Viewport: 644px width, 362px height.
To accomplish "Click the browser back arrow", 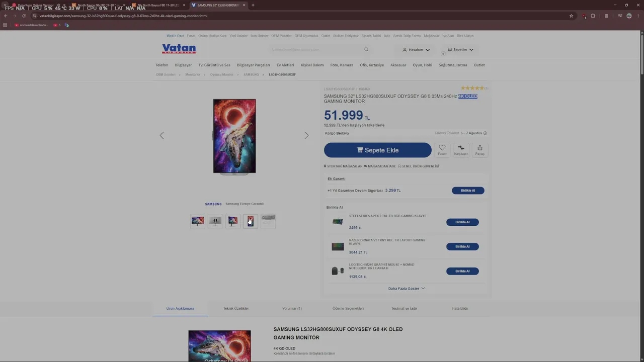I will [6, 16].
